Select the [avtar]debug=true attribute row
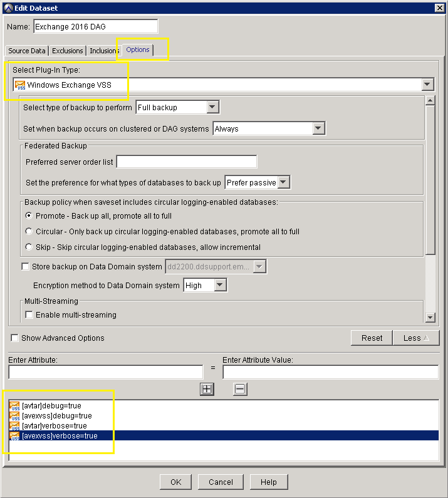Image resolution: width=448 pixels, height=498 pixels. point(224,406)
